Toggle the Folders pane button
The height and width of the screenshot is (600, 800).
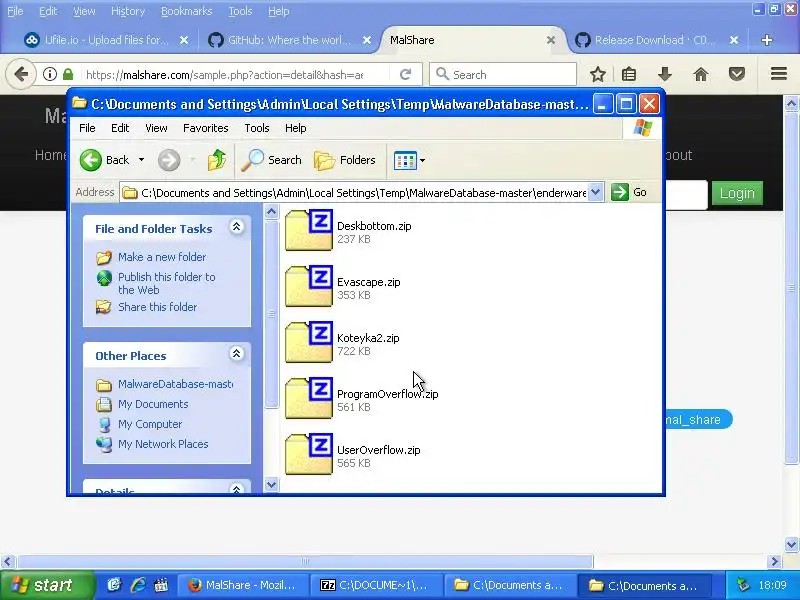(345, 160)
